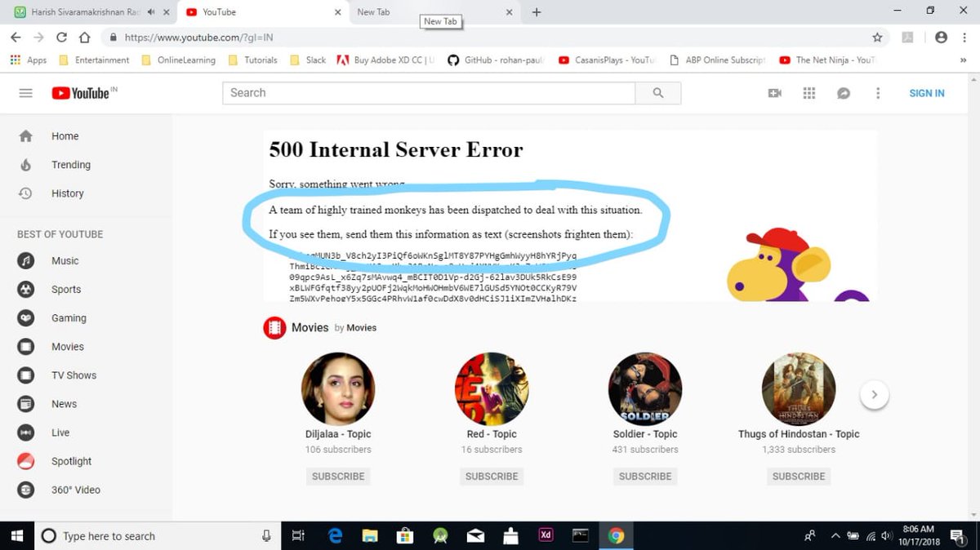Open the Entertainment bookmarks folder

94,60
